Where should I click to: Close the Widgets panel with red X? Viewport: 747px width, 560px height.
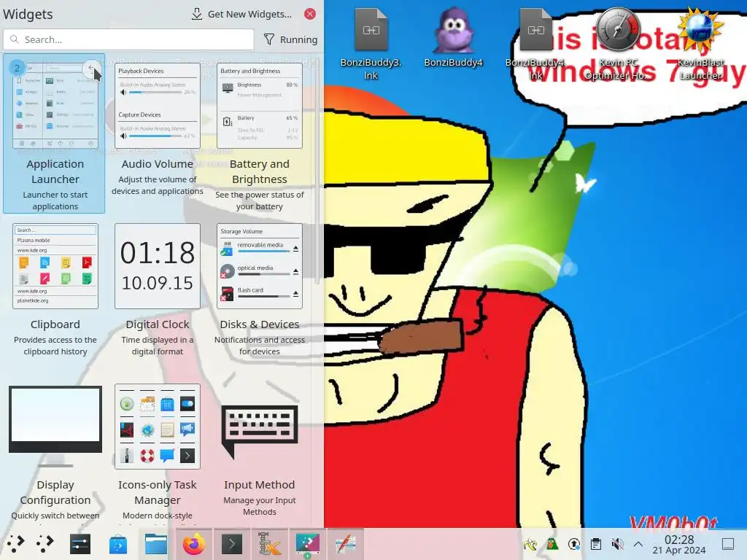(x=309, y=14)
